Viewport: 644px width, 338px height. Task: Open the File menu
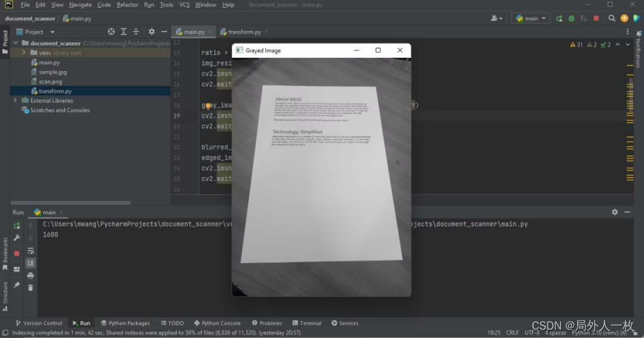[x=25, y=5]
